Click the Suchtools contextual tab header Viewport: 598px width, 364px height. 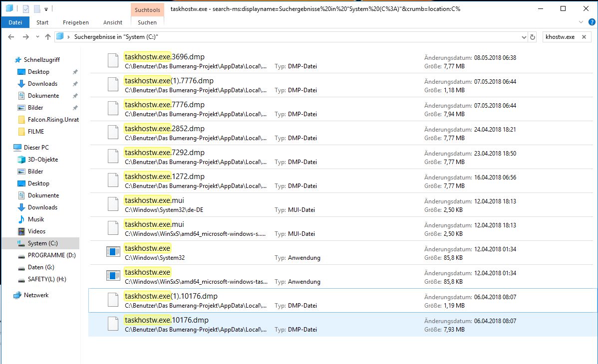point(147,10)
